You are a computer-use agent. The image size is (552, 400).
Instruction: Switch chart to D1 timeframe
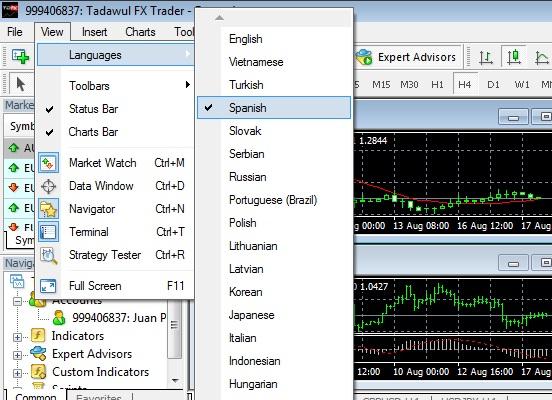(x=493, y=85)
